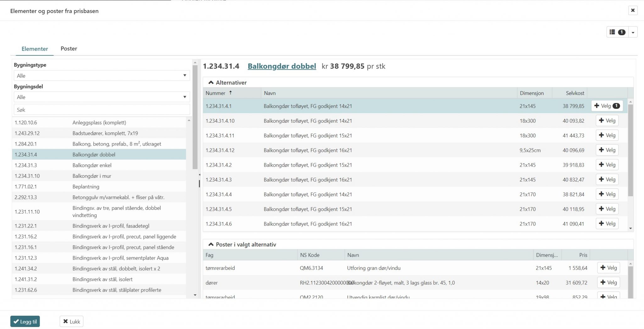Open the dropdown arrow beside the list icon
The width and height of the screenshot is (644, 329).
click(633, 32)
